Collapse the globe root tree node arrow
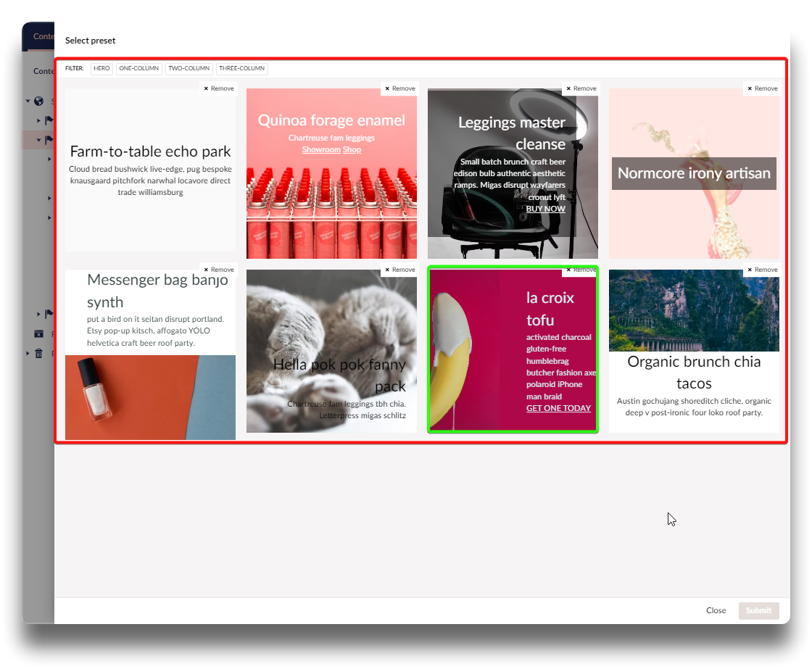 point(28,101)
